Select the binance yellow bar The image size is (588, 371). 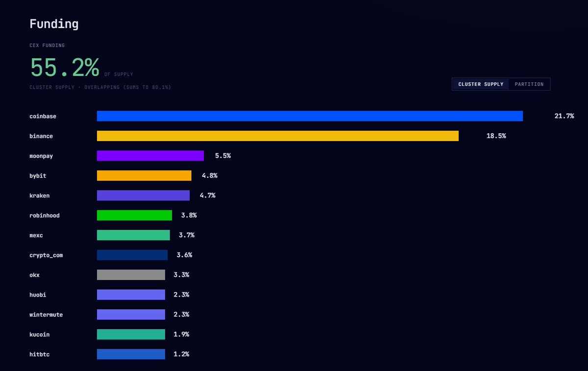coord(278,136)
